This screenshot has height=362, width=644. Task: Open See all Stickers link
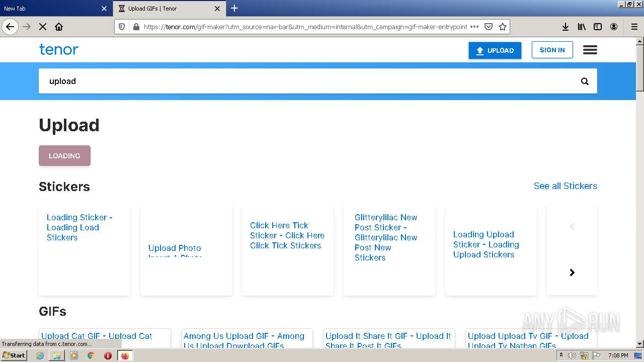tap(566, 186)
